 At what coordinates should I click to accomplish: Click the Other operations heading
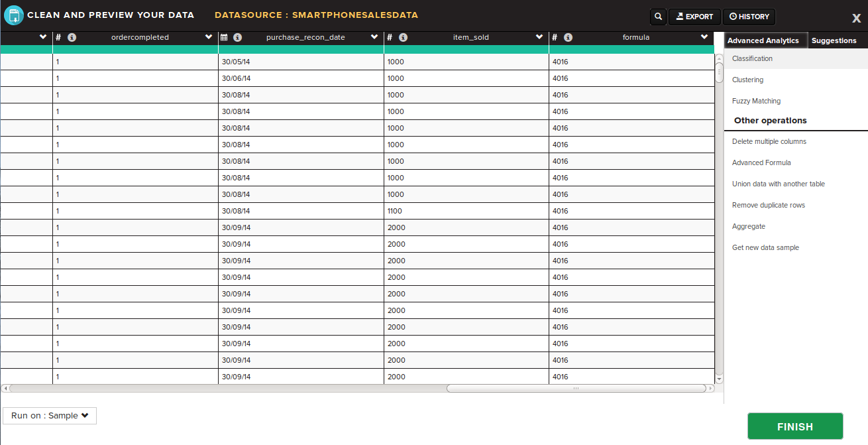click(x=770, y=121)
